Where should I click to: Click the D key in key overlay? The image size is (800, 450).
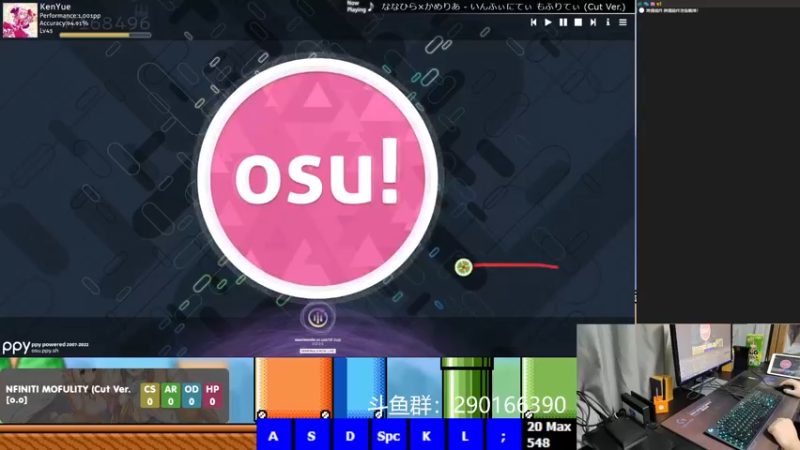[x=350, y=436]
